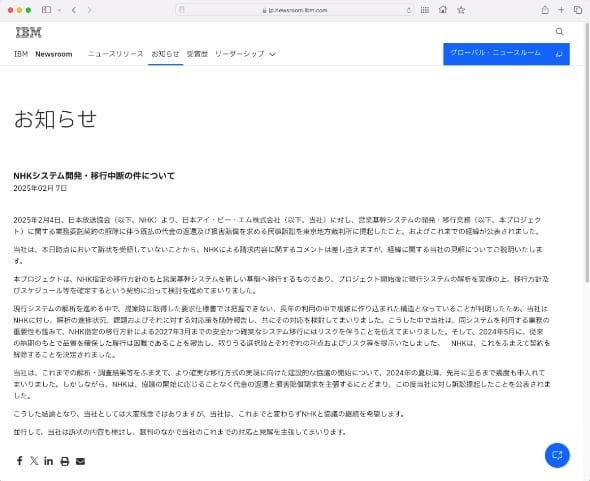This screenshot has width=590, height=481.
Task: Open the grid apps icon in toolbar
Action: (x=425, y=10)
